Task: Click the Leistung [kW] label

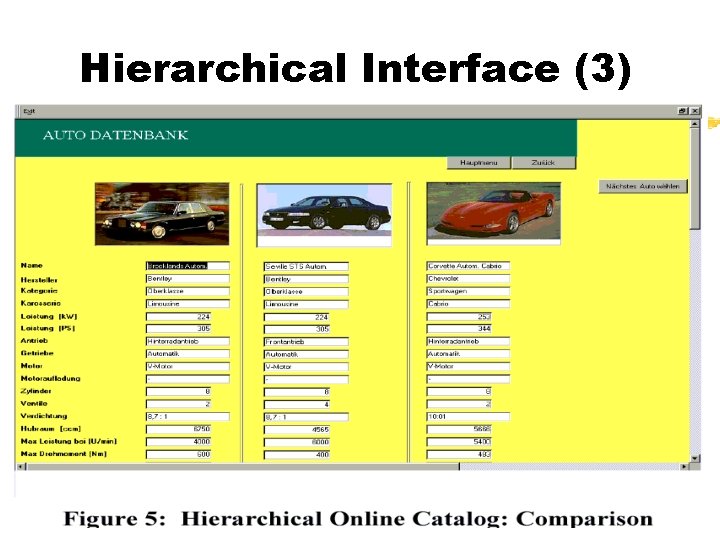Action: tap(49, 316)
